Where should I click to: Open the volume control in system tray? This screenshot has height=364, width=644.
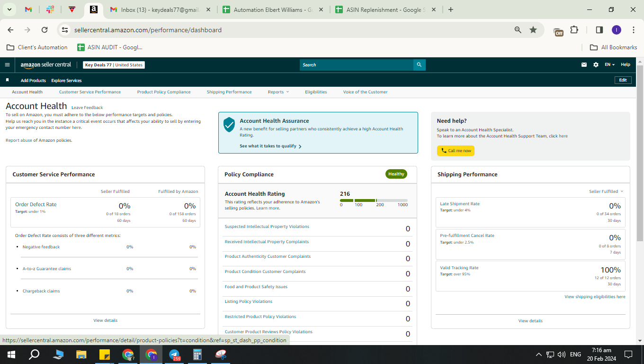562,355
